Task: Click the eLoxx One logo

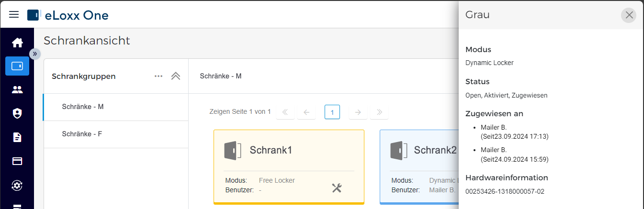Action: pyautogui.click(x=68, y=15)
